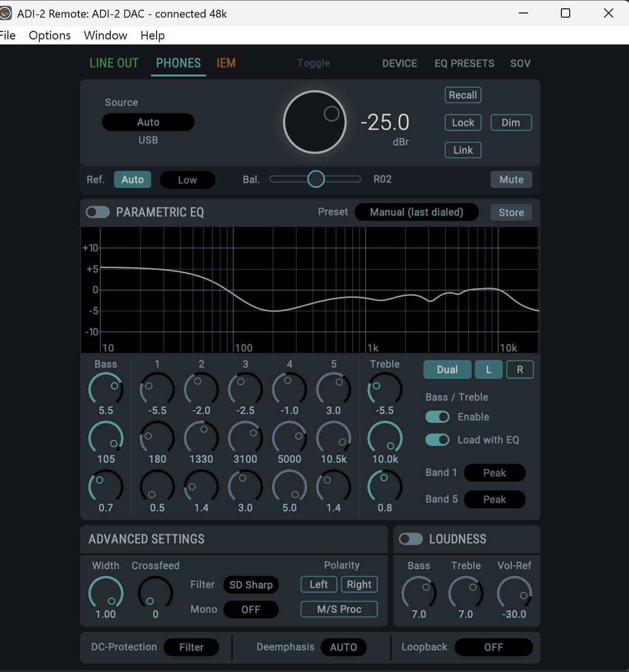Click the Toggle label at top
629x672 pixels.
(314, 63)
